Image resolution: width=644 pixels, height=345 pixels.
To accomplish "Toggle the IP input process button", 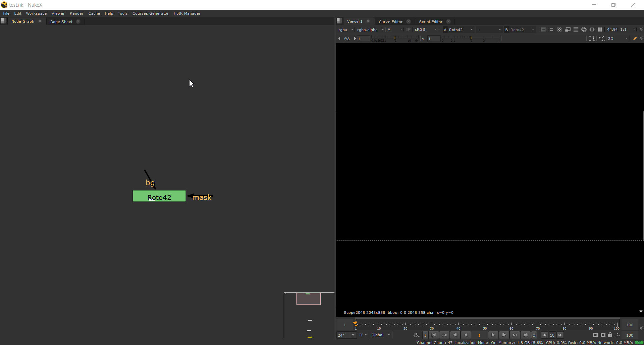I will [x=409, y=29].
